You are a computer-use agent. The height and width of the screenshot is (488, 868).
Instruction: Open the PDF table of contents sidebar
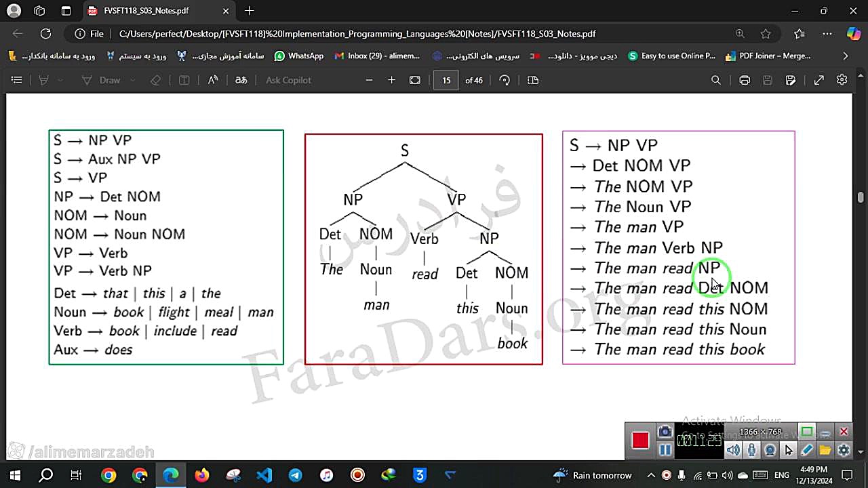point(17,80)
